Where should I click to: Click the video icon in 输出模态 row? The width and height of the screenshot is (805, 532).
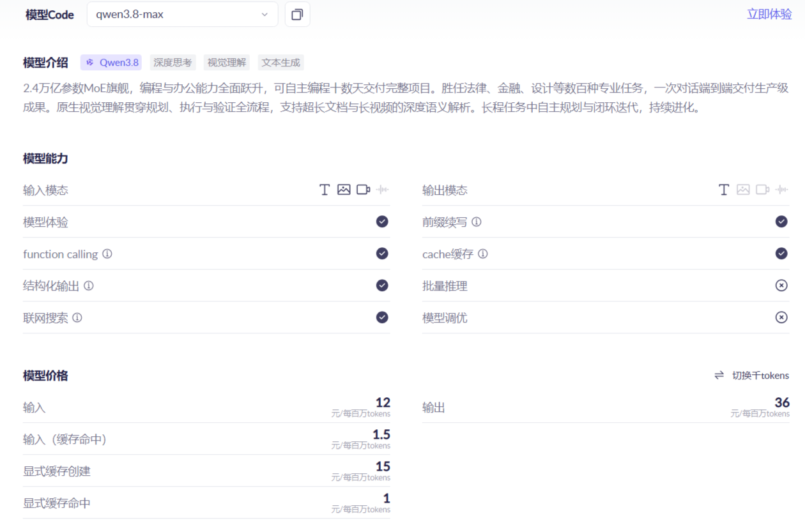coord(763,190)
